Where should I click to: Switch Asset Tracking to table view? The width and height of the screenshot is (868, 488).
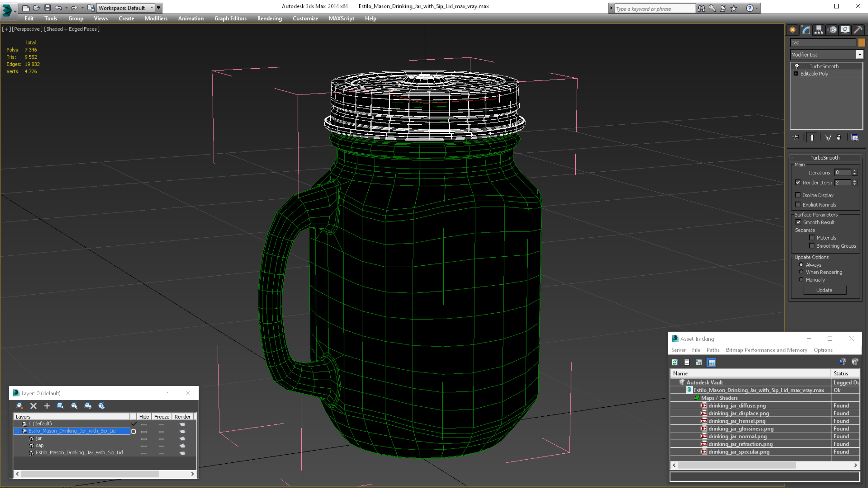coord(711,362)
